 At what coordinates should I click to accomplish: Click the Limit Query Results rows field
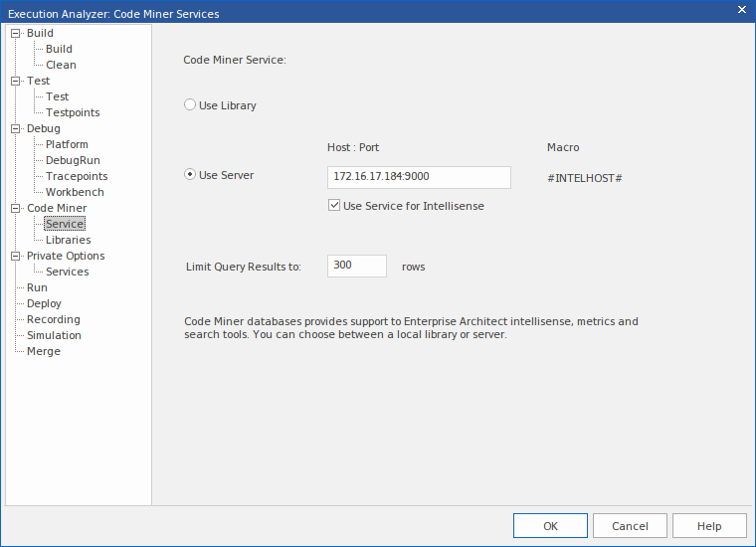click(x=356, y=266)
